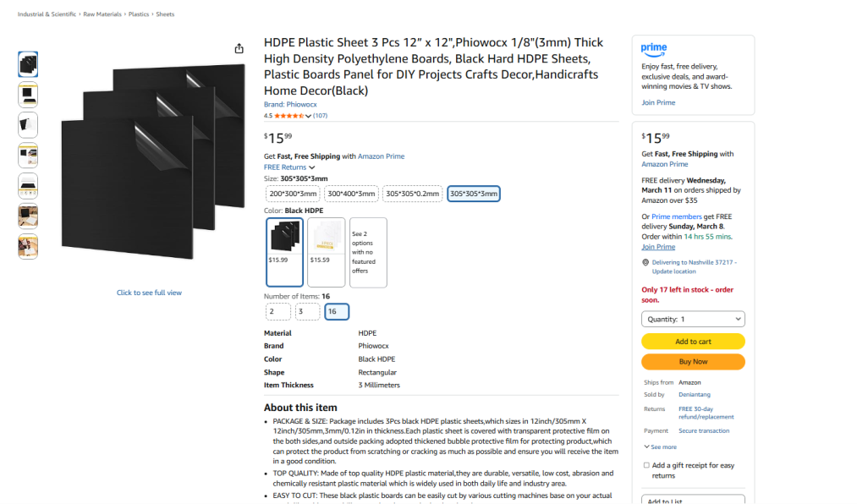Expand See more seller details

660,446
